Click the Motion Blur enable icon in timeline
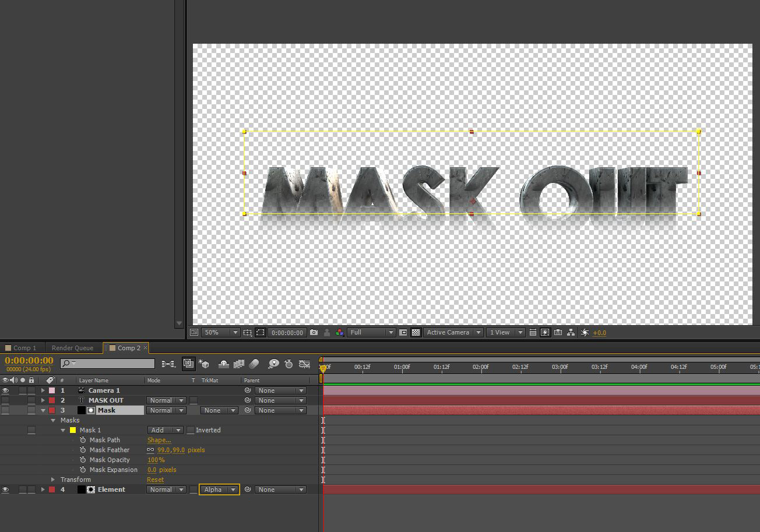Image resolution: width=760 pixels, height=532 pixels. click(254, 364)
